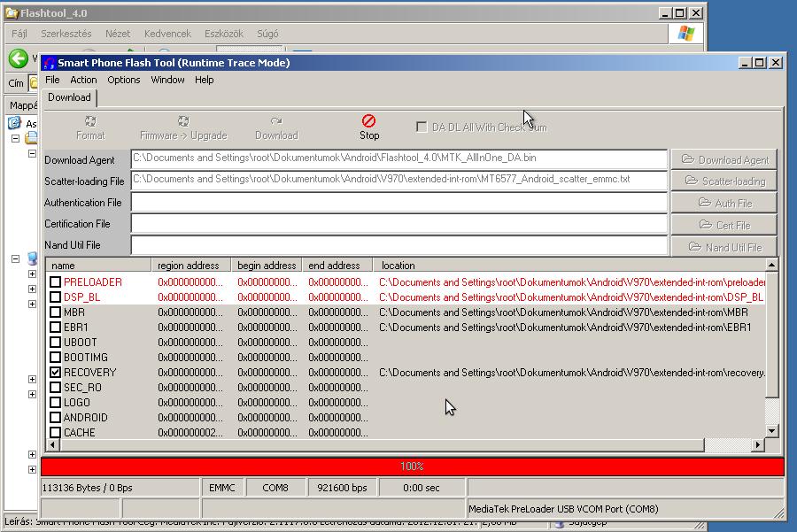Check the CACHE partition checkbox

click(56, 432)
